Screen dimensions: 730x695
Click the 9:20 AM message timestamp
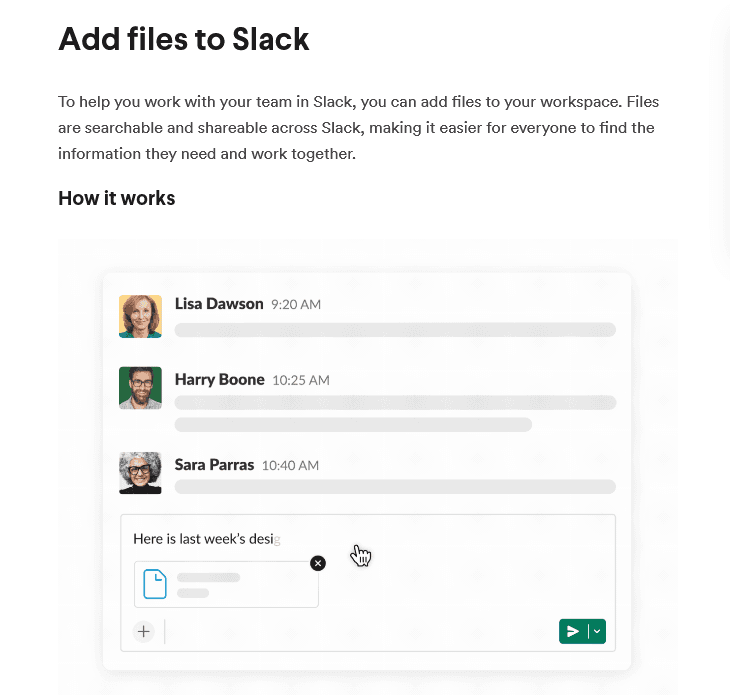click(x=296, y=304)
